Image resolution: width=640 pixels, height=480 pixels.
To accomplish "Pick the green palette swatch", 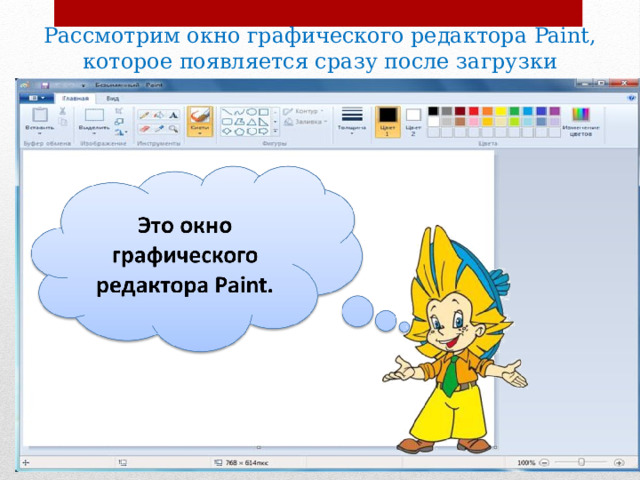I will pyautogui.click(x=514, y=111).
